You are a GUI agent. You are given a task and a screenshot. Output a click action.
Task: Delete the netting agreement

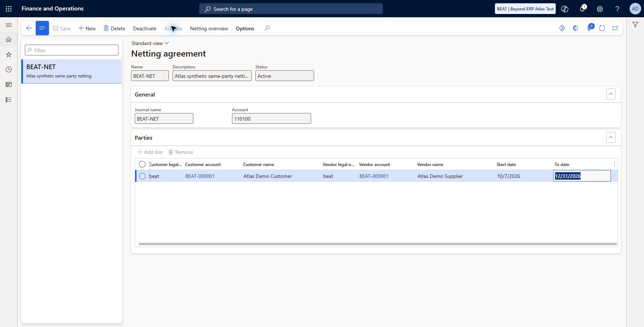tap(114, 28)
